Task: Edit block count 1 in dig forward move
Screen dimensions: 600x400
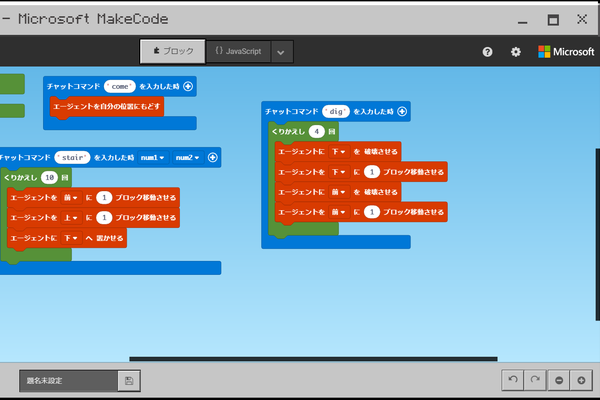Action: (x=372, y=212)
